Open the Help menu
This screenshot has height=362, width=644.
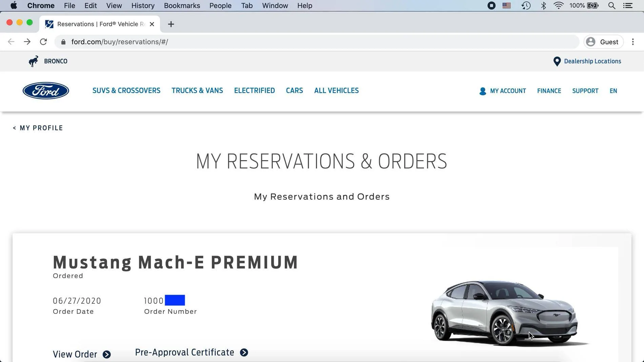click(305, 5)
